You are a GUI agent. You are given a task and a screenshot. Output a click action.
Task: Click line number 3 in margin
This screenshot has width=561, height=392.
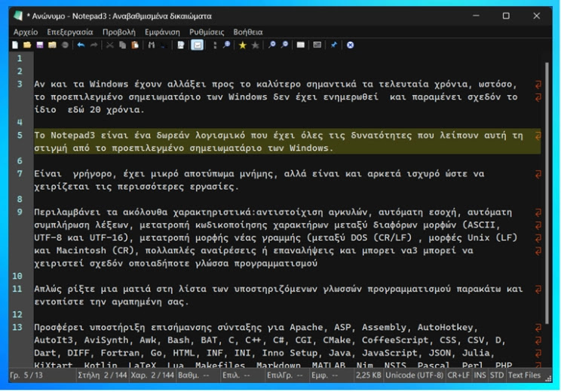coord(20,84)
